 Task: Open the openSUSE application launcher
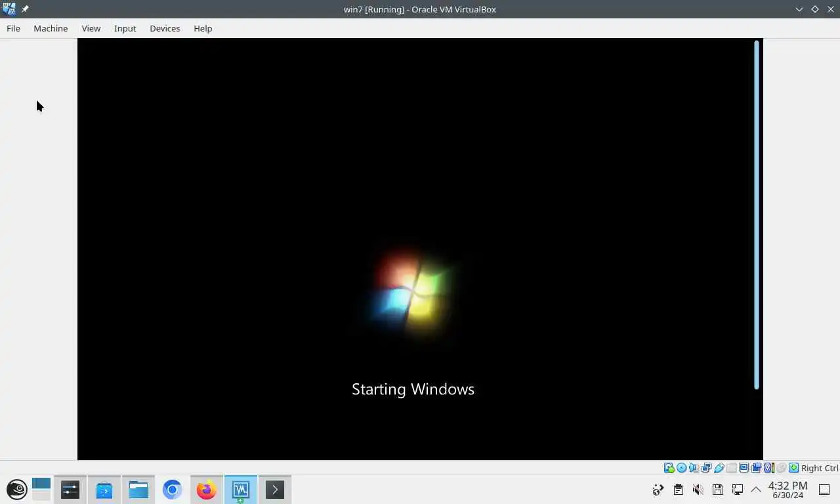(x=17, y=490)
